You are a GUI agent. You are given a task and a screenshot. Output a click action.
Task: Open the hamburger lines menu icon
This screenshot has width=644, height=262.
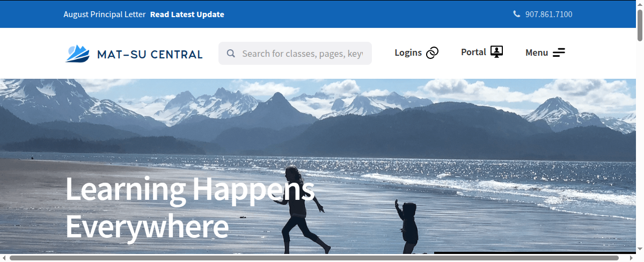[x=559, y=53]
